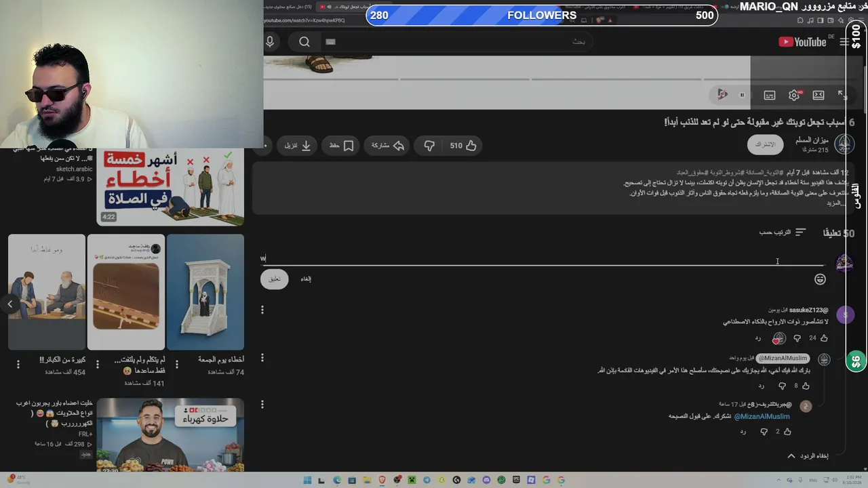Dislike the @MizanAlMuslim reply

[x=782, y=386]
